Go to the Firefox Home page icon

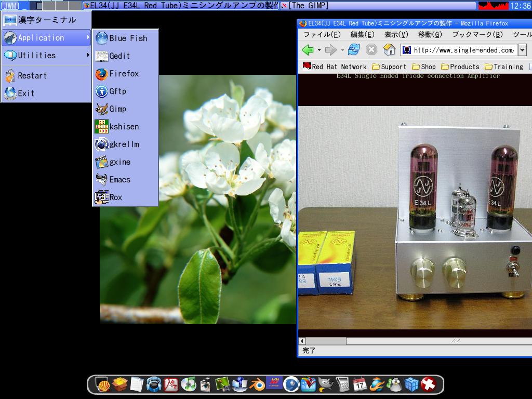pos(389,50)
